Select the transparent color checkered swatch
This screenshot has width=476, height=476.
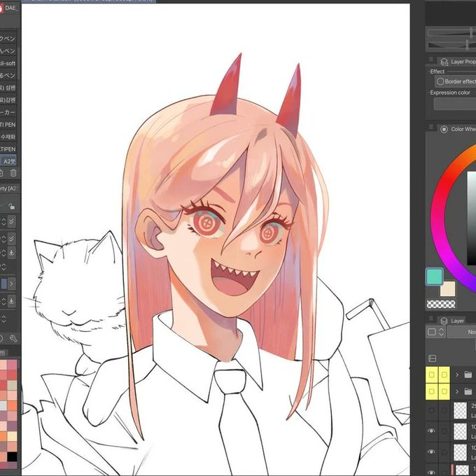pos(441,304)
